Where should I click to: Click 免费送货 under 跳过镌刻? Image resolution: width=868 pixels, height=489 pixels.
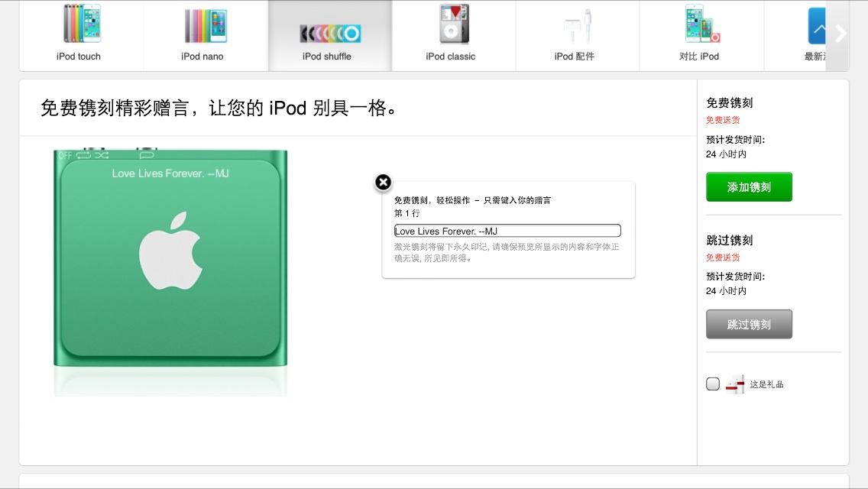723,257
